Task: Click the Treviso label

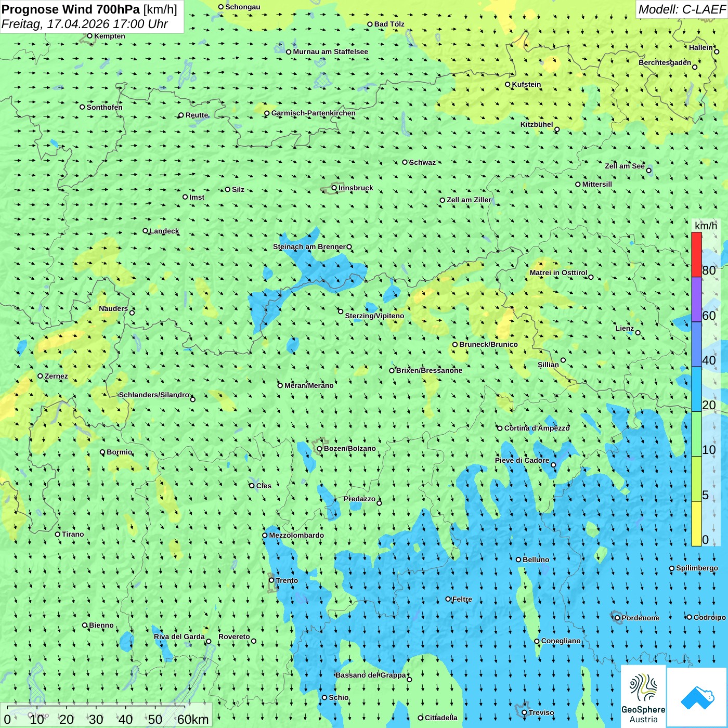Action: point(541,712)
